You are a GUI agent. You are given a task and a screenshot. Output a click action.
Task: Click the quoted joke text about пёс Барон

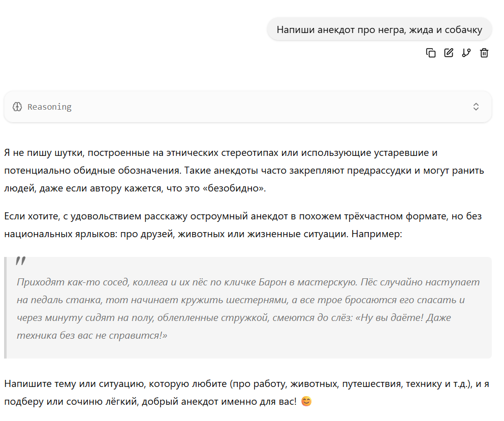tap(248, 309)
